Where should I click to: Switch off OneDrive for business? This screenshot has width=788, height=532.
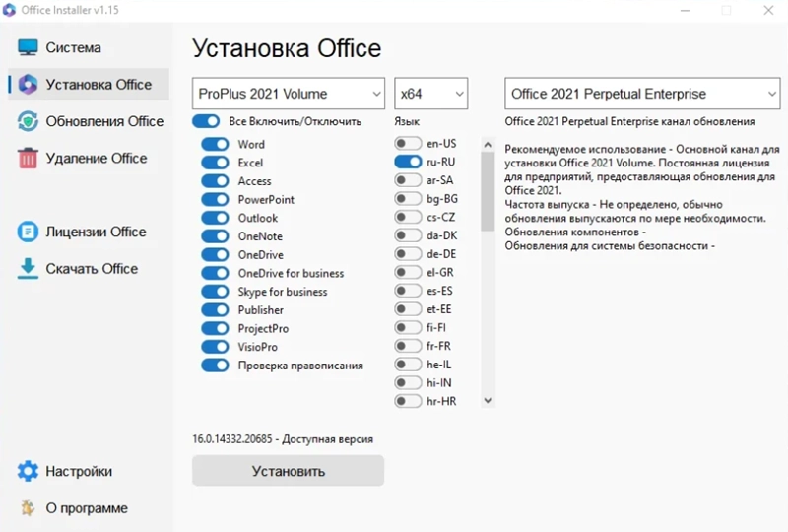tap(215, 273)
